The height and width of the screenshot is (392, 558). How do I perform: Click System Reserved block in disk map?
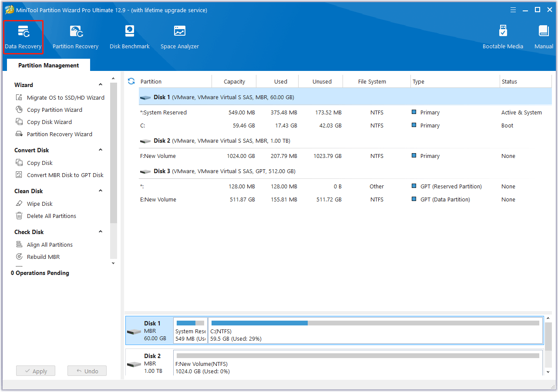[x=190, y=331]
